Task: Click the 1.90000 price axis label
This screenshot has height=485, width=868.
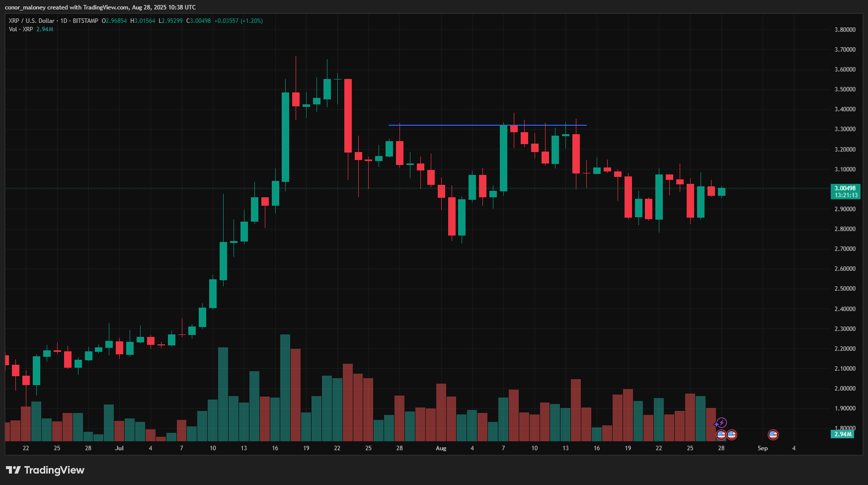Action: coord(845,408)
